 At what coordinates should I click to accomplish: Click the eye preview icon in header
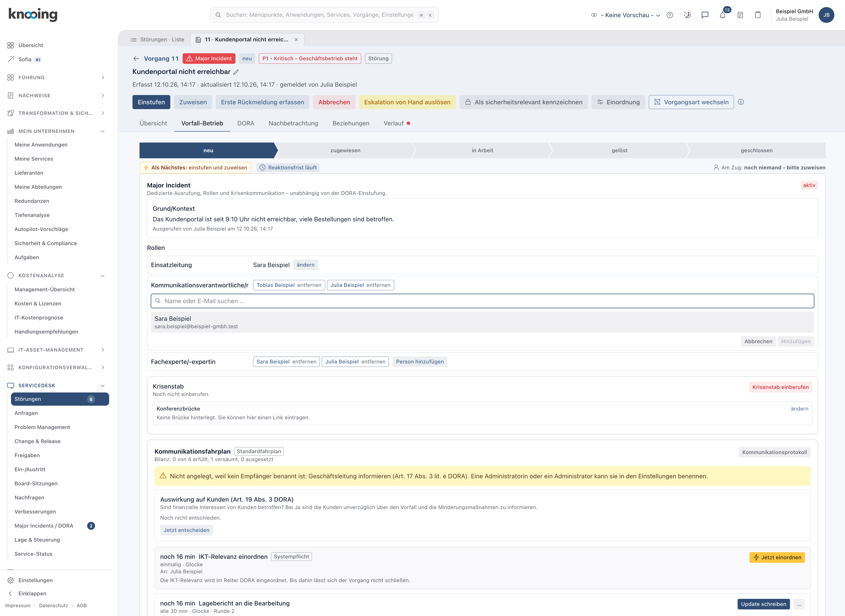(594, 15)
